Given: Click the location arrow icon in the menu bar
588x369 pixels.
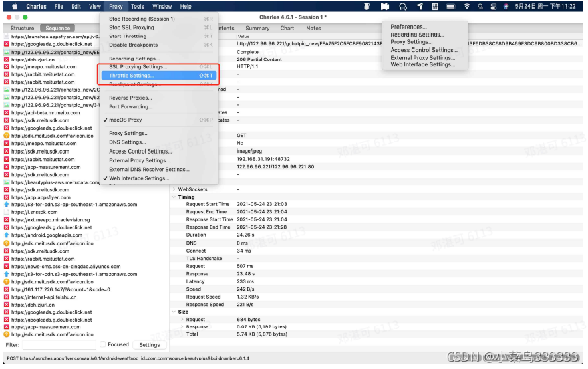Looking at the screenshot, I should (420, 7).
